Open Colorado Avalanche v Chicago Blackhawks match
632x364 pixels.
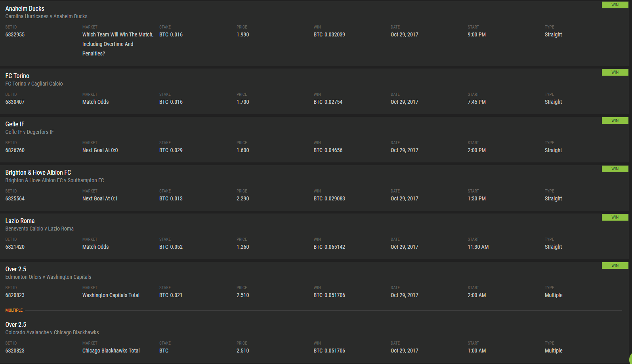coord(52,332)
